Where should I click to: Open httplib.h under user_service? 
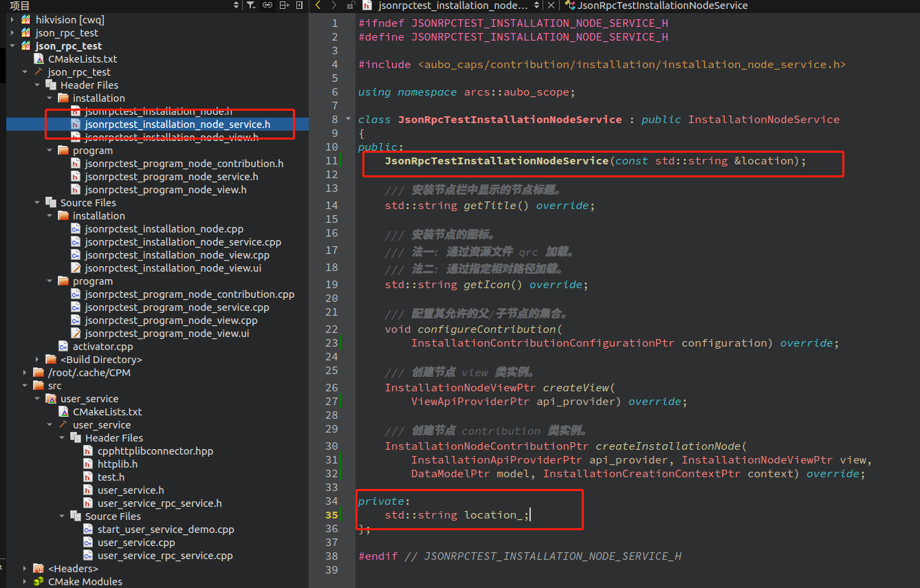(x=117, y=464)
